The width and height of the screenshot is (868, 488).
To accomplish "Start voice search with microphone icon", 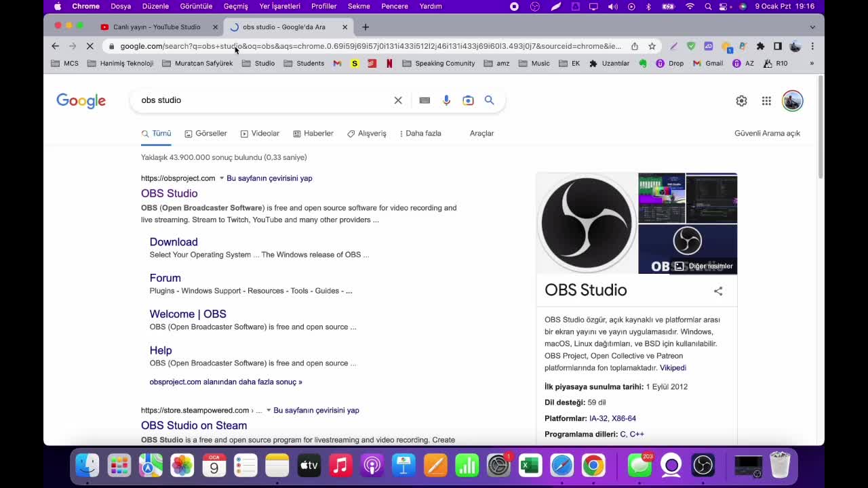I will (x=446, y=100).
